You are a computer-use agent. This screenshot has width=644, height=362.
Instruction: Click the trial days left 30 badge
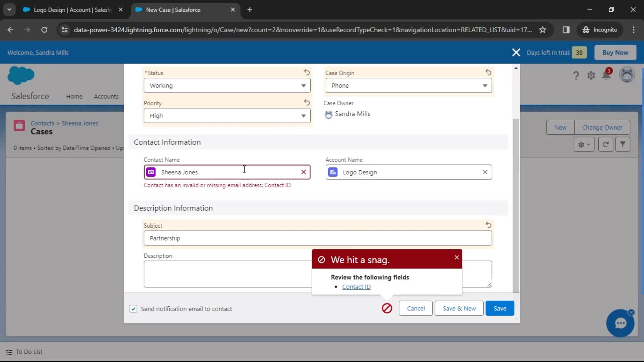tap(579, 53)
